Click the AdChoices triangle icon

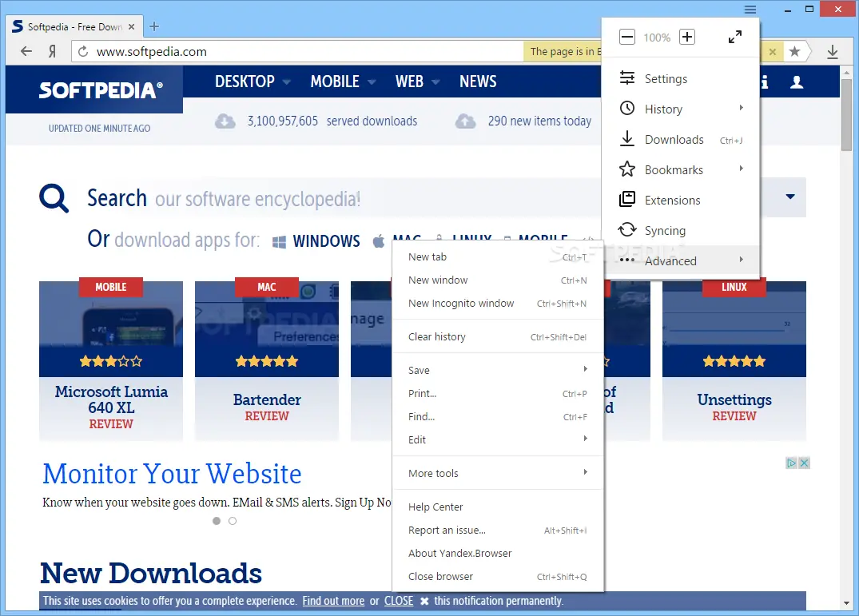click(791, 463)
